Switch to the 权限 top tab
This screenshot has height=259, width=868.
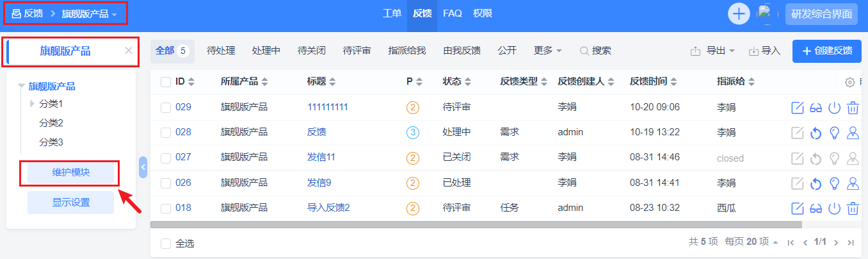[x=482, y=13]
